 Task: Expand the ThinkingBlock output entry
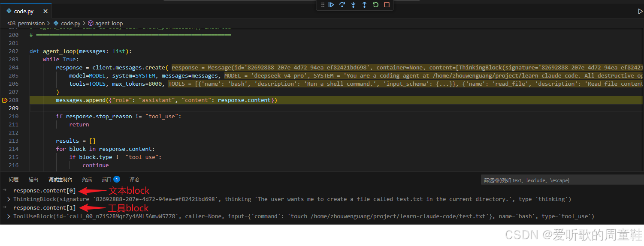click(x=9, y=199)
